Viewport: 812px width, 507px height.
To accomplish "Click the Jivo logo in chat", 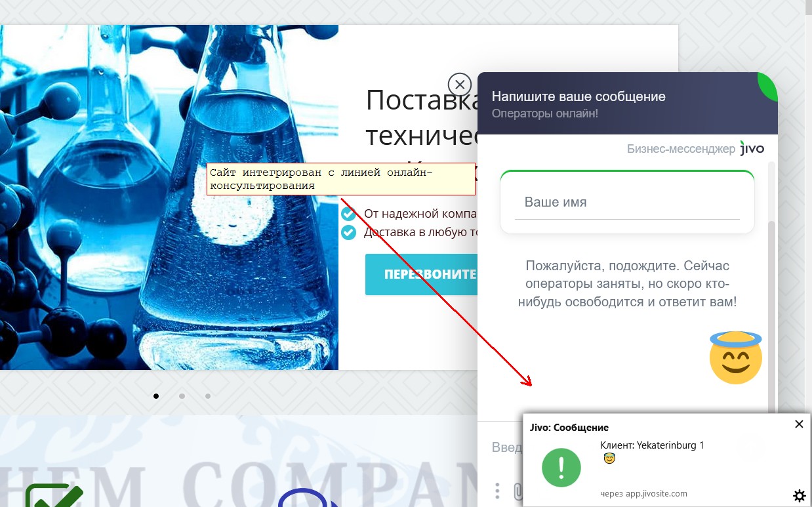I will tap(752, 148).
